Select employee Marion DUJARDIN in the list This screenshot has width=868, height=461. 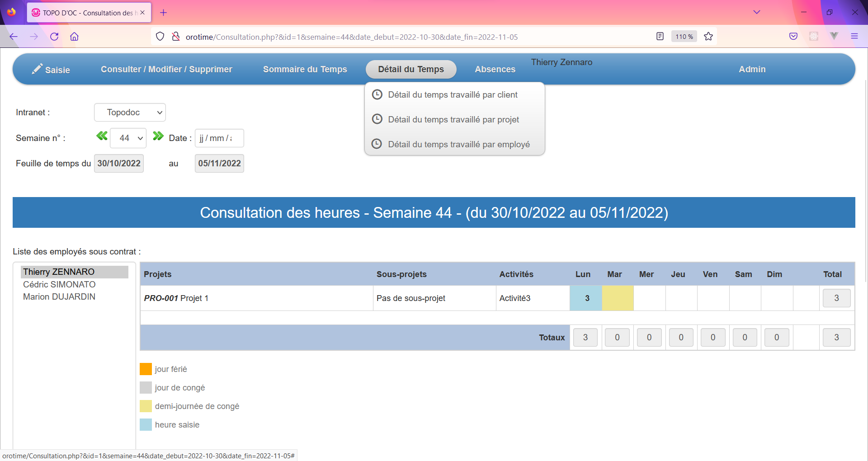(59, 297)
